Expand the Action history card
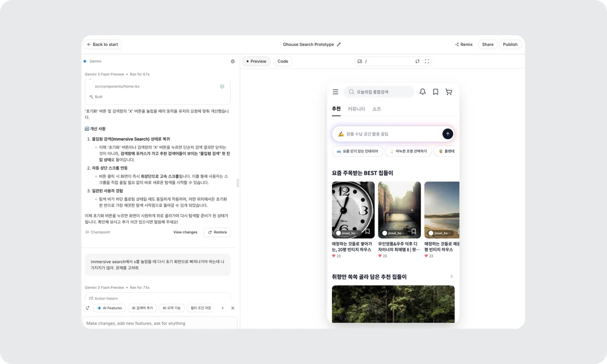Viewport: 607px width, 364px height. coord(158,297)
